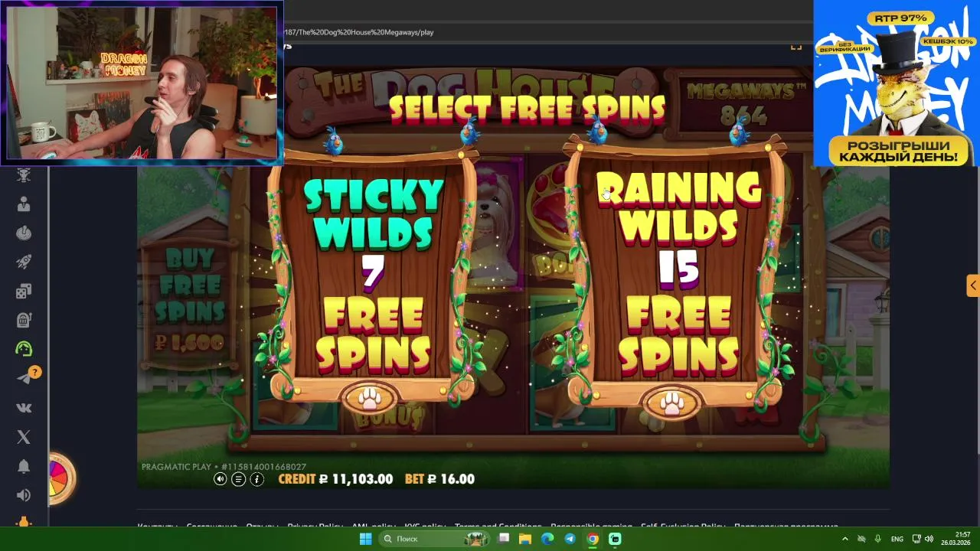Click paw button under Sticky Wilds panel
The image size is (980, 551).
370,397
